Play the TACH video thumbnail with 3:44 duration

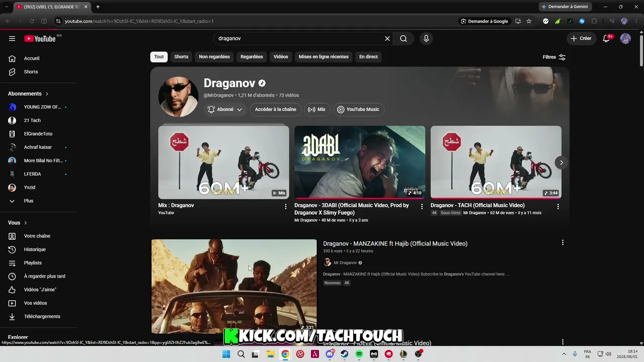pos(496,162)
